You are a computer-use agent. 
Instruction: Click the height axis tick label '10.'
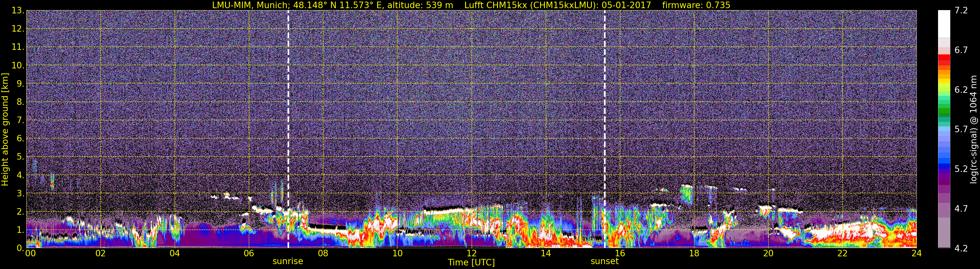(18, 65)
